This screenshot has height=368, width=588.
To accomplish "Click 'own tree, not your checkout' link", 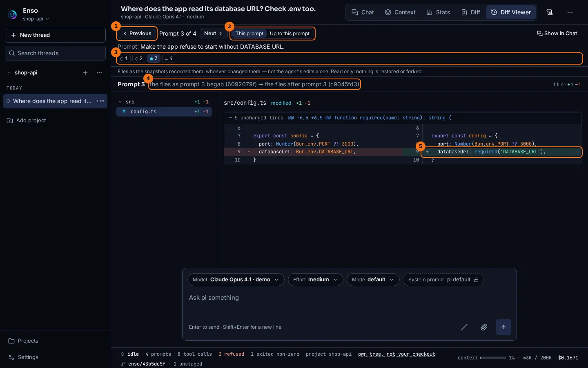I will (396, 354).
